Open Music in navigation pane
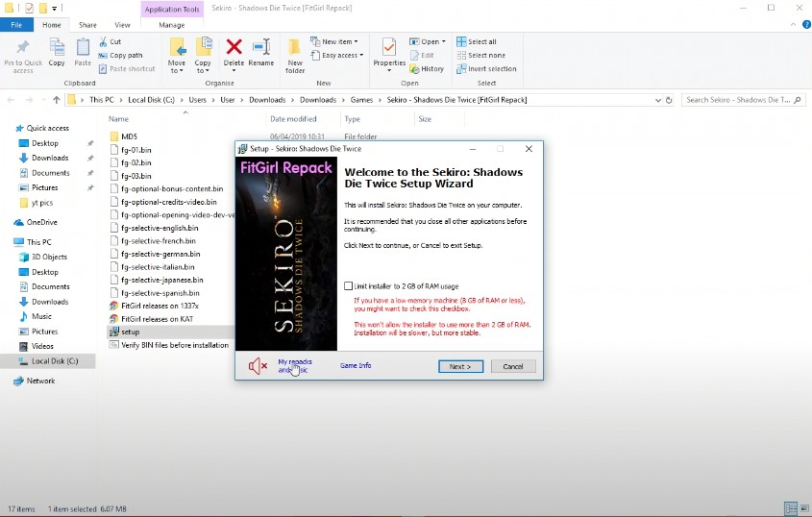 point(41,316)
